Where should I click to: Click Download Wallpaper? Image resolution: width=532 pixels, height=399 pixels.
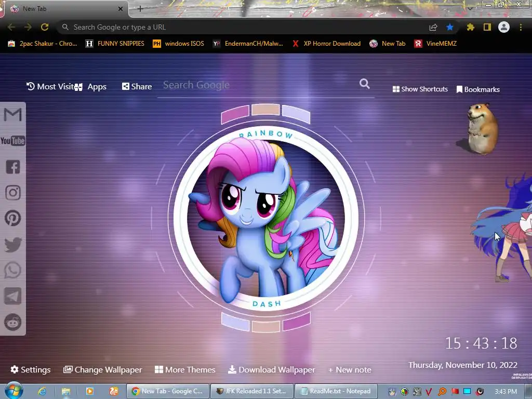point(271,369)
